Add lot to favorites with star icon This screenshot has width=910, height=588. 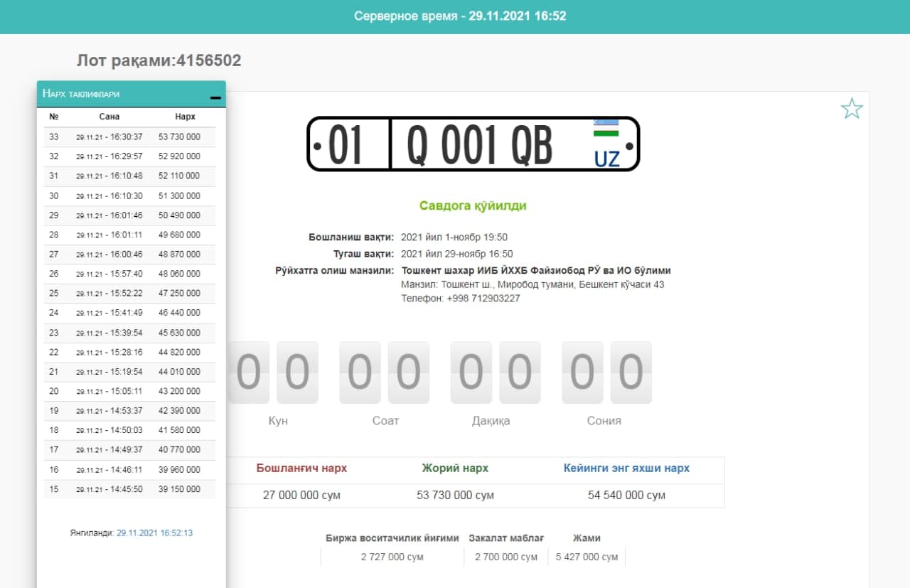[851, 109]
